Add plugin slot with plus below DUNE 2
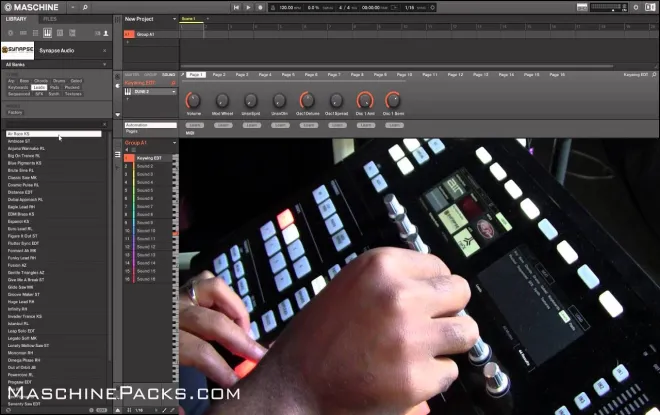 tap(128, 99)
